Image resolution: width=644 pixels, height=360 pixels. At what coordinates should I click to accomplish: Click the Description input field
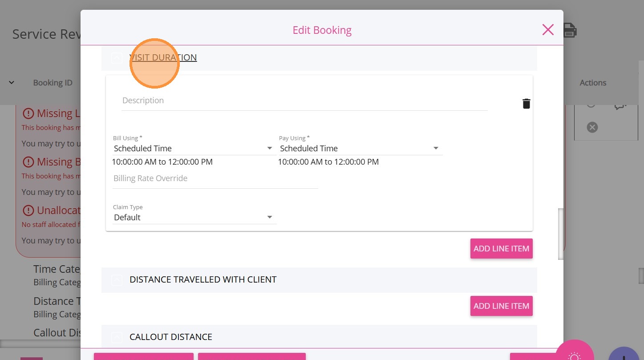[x=304, y=101]
